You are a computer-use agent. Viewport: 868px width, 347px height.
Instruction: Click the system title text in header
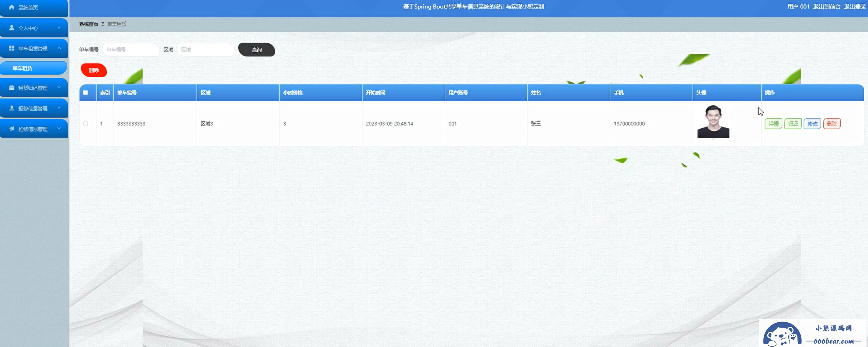click(474, 6)
